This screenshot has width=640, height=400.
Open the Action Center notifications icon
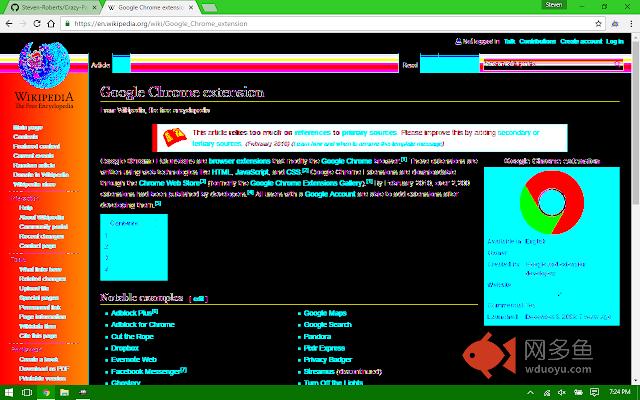click(595, 393)
